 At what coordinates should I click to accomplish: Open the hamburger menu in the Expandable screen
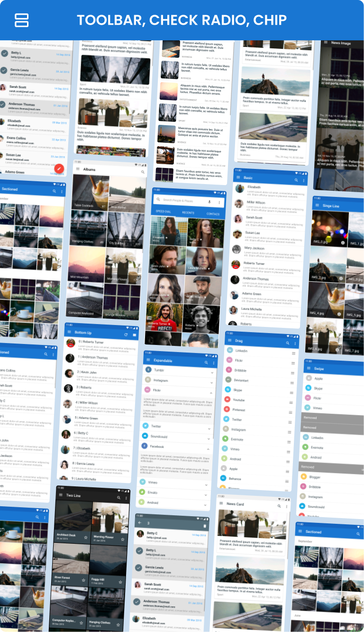tap(147, 361)
